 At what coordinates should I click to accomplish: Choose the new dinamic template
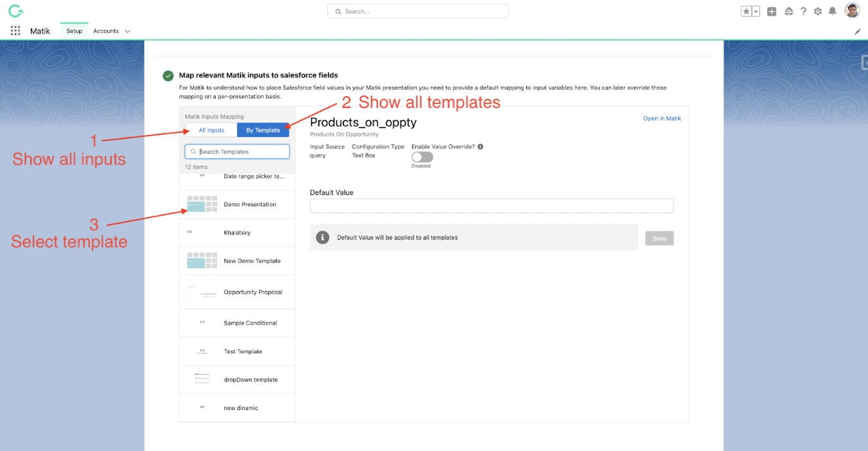[237, 408]
